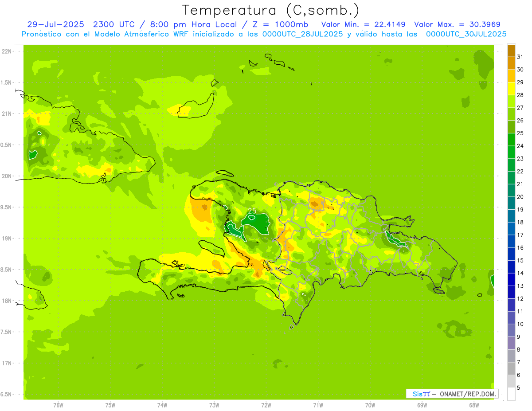Click the blue swatch between 16 and 17
Viewport: 532px width, 411px height.
pyautogui.click(x=511, y=241)
